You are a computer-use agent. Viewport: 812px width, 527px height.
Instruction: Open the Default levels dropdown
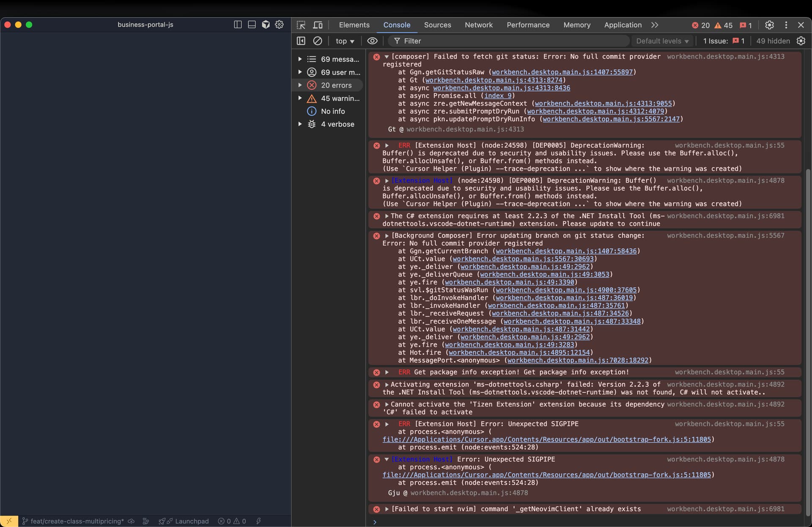(662, 41)
